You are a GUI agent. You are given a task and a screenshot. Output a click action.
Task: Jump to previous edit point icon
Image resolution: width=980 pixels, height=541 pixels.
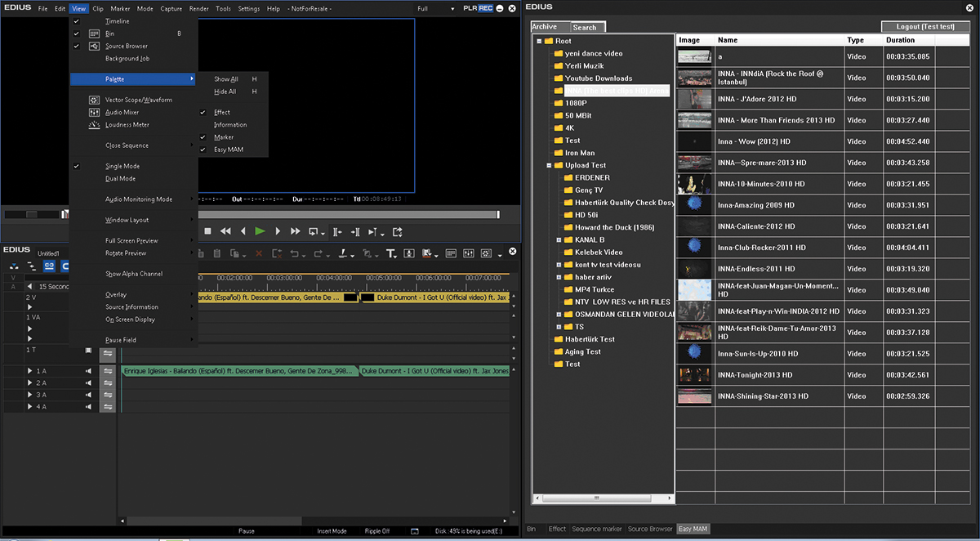(338, 232)
